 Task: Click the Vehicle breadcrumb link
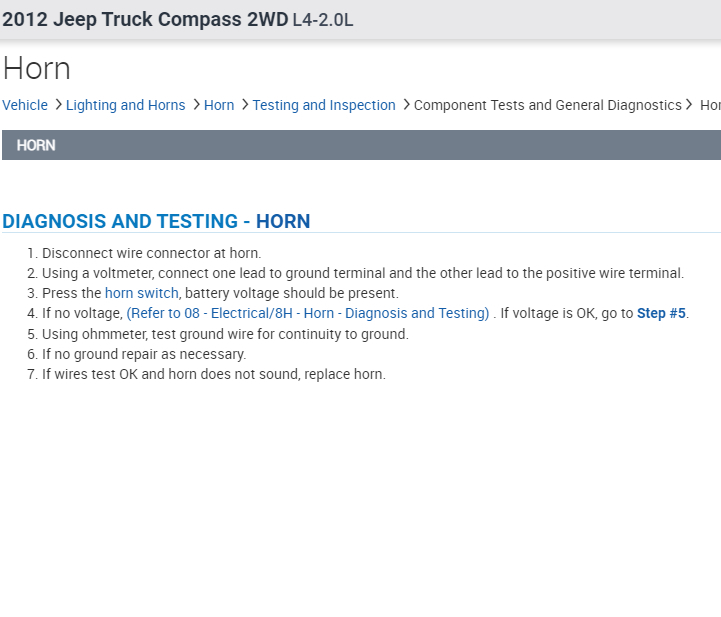[25, 105]
